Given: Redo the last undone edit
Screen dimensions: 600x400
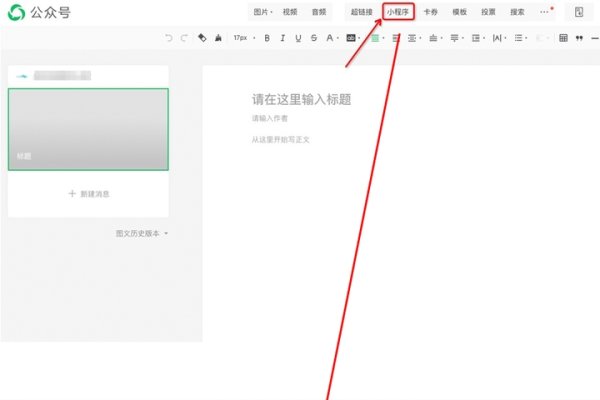Looking at the screenshot, I should point(184,38).
